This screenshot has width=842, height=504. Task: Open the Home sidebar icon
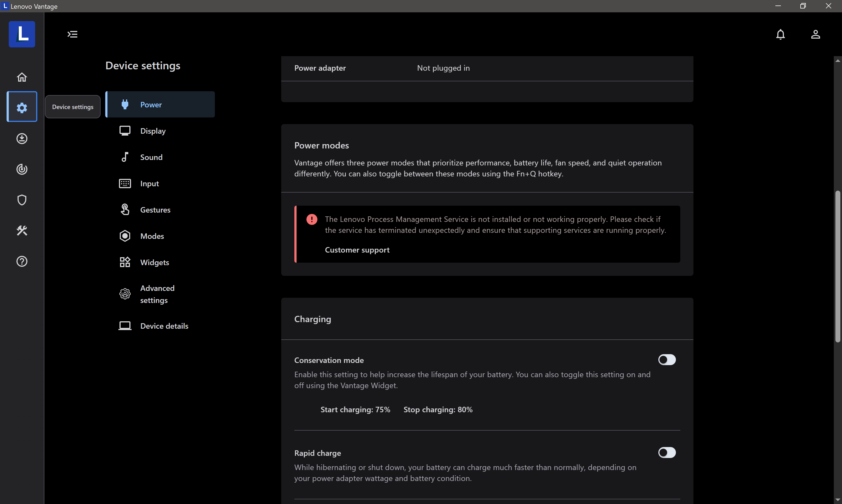point(22,77)
